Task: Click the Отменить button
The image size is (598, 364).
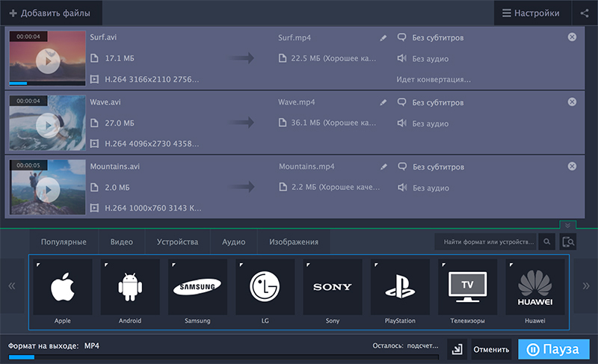Action: 491,349
